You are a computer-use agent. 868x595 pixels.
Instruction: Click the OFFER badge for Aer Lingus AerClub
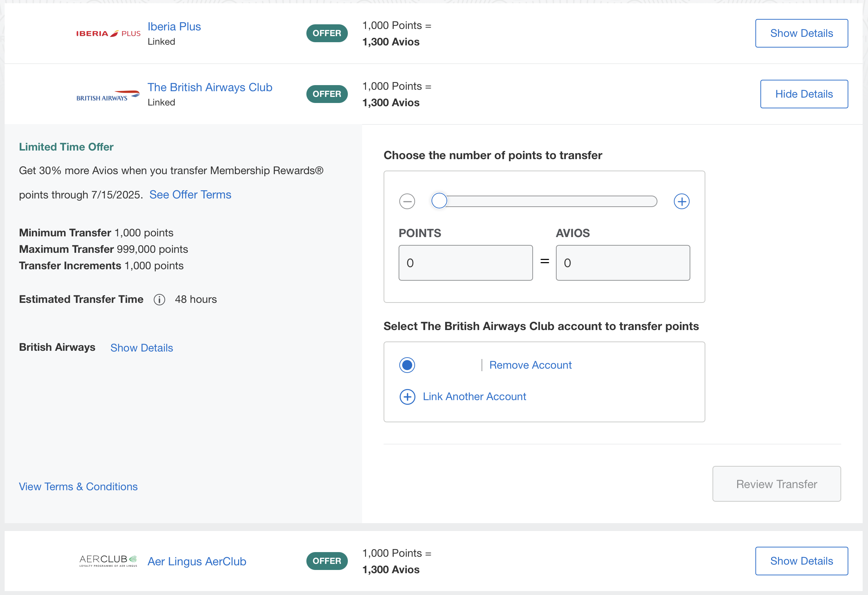pyautogui.click(x=327, y=561)
